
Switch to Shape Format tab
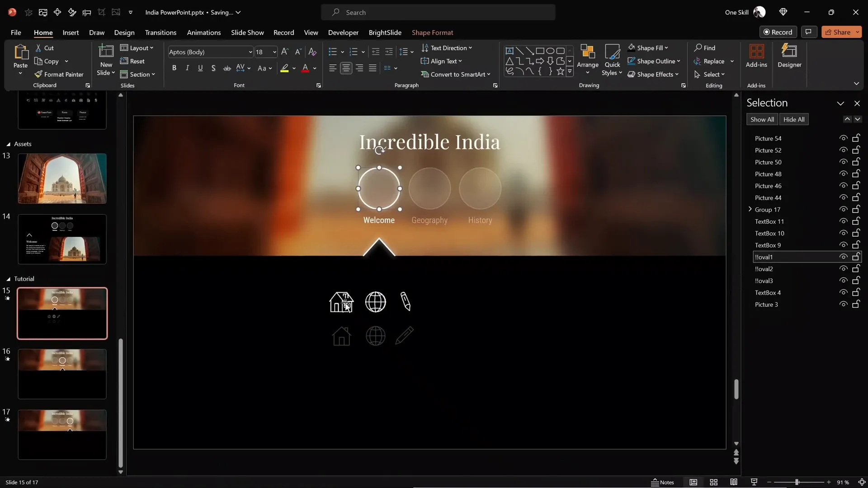(432, 33)
